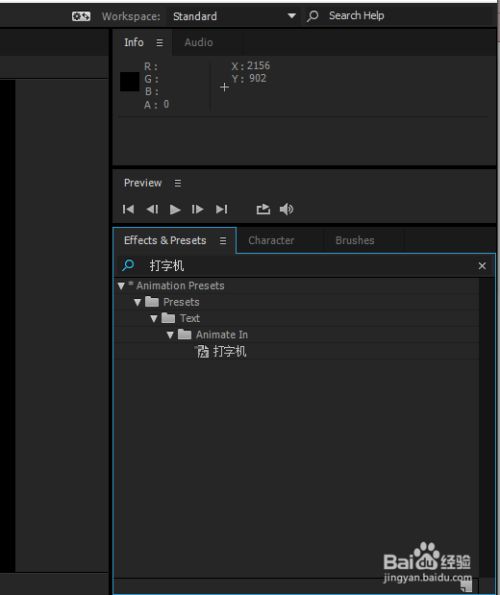Screen dimensions: 500x595
Task: Collapse the Presets folder
Action: point(137,302)
